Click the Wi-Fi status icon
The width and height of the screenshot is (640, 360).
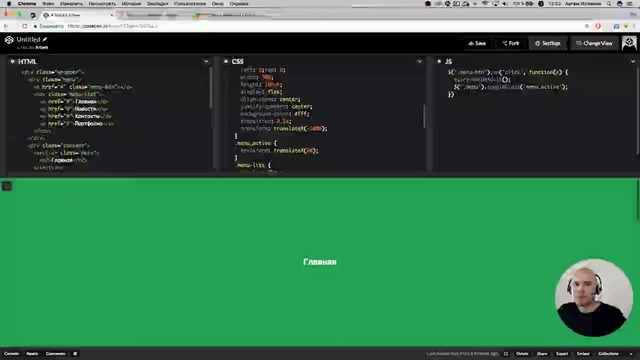[x=485, y=4]
